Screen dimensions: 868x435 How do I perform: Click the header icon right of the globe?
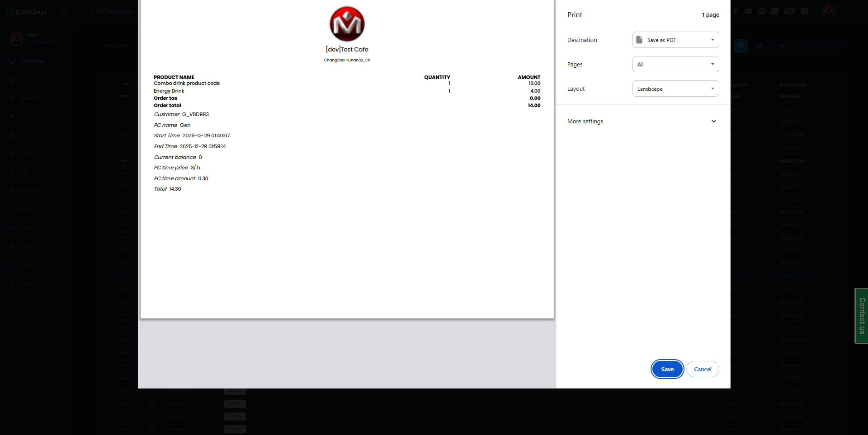[x=775, y=11]
